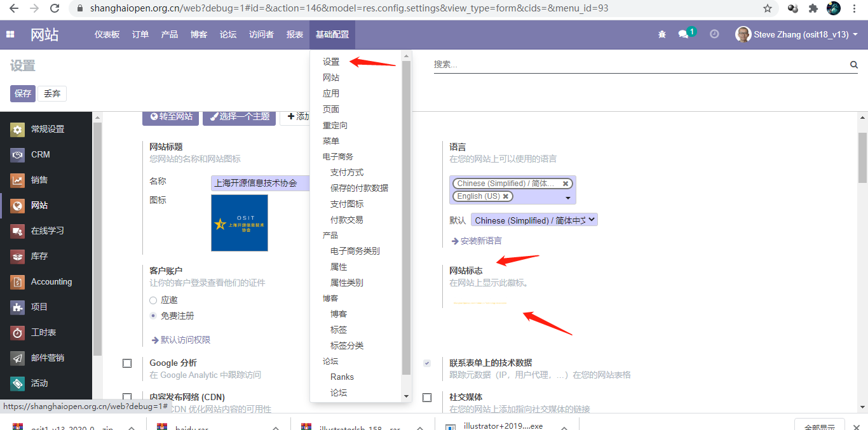Open the activities clock icon

(x=714, y=34)
